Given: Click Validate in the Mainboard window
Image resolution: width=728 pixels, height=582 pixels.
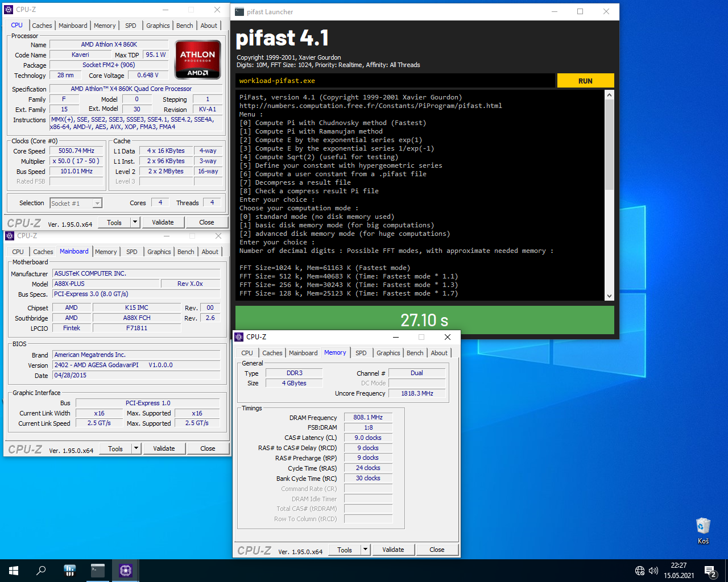Looking at the screenshot, I should tap(164, 448).
